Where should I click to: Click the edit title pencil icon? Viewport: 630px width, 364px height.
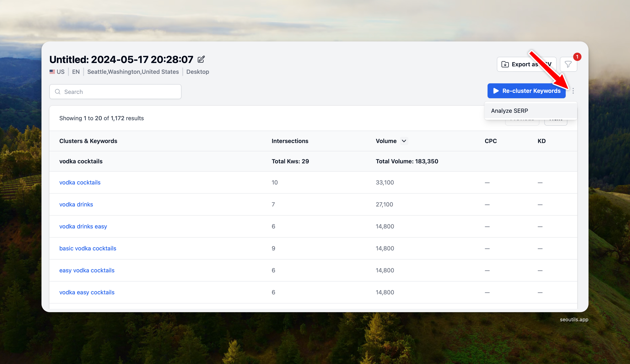(x=201, y=59)
